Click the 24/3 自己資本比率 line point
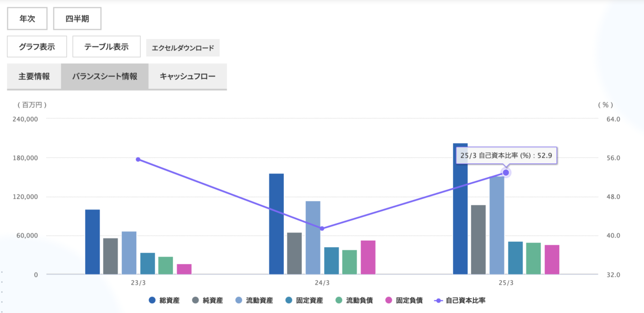Image resolution: width=644 pixels, height=313 pixels. pos(322,228)
